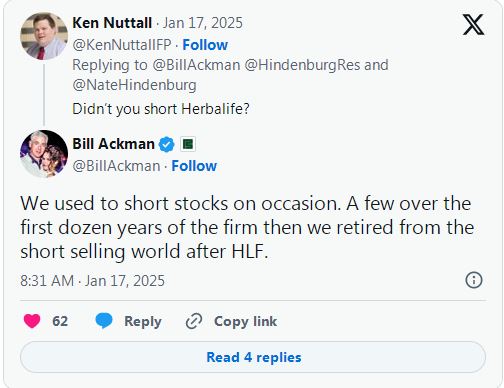Click the Reply text label

(x=143, y=321)
